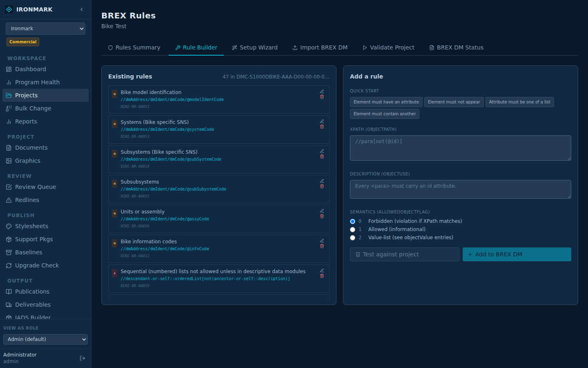Viewport: 588px width, 368px height.
Task: Open the BREX DM Status tab
Action: (457, 47)
